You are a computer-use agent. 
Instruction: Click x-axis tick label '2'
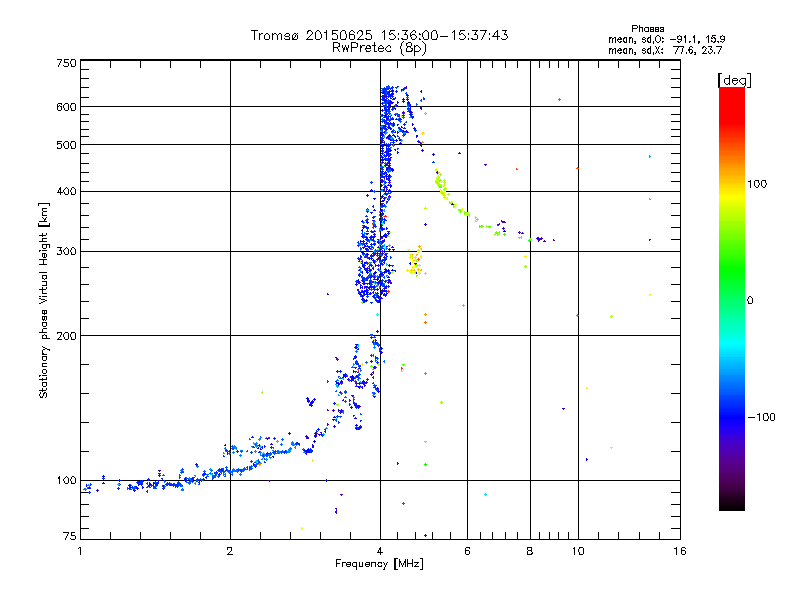tap(230, 551)
